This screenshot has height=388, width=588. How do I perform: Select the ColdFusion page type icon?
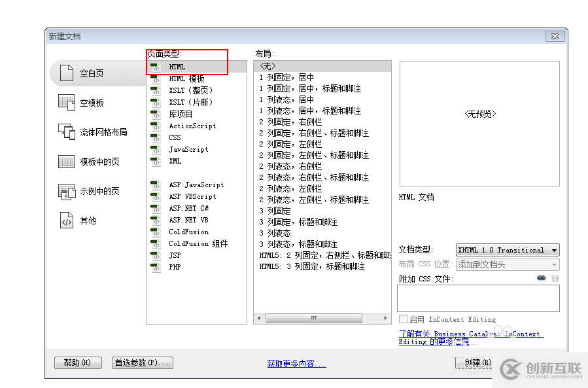coord(155,232)
